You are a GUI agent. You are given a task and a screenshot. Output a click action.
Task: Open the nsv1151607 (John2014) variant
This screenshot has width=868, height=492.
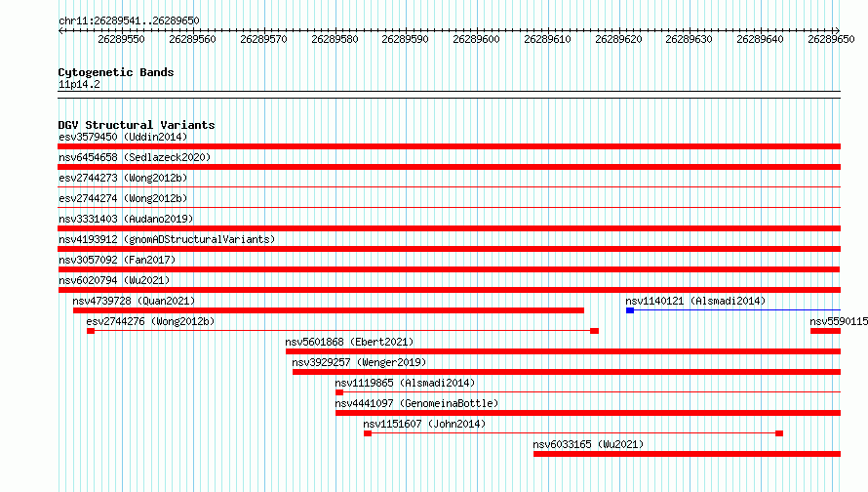(x=424, y=424)
